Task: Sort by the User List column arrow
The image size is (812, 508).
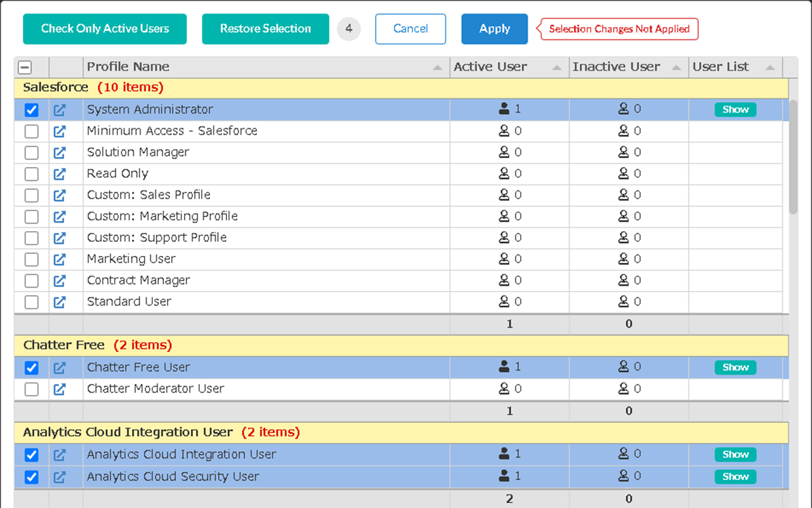Action: 770,67
